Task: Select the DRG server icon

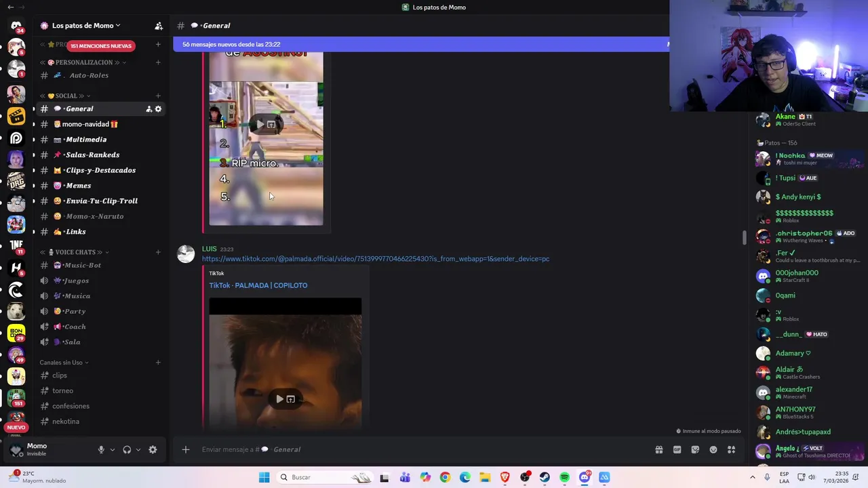Action: [16, 181]
